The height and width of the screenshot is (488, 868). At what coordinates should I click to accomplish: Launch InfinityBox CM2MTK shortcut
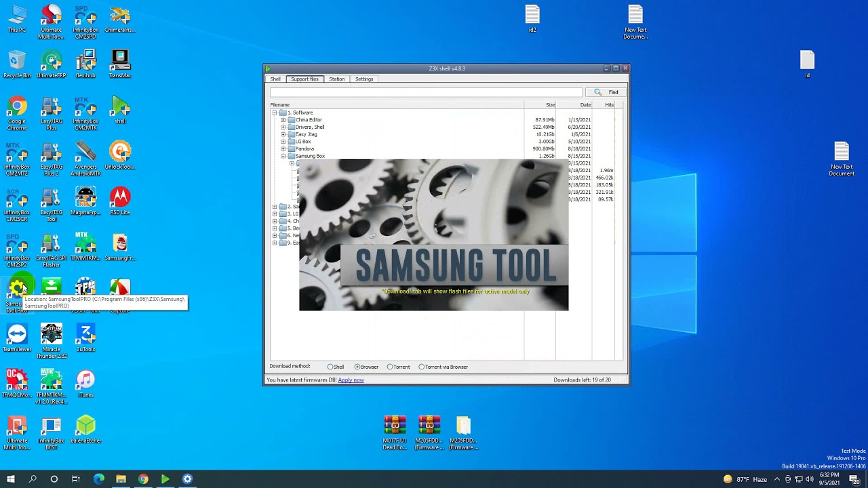85,113
